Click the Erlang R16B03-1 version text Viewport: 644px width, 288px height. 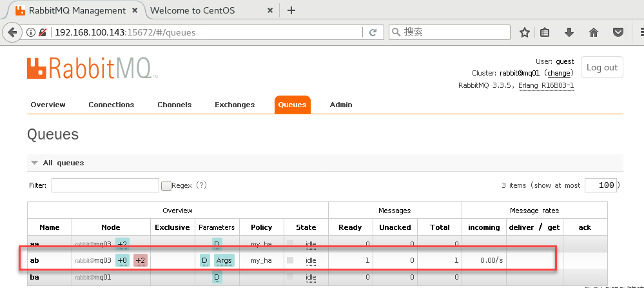(x=546, y=86)
